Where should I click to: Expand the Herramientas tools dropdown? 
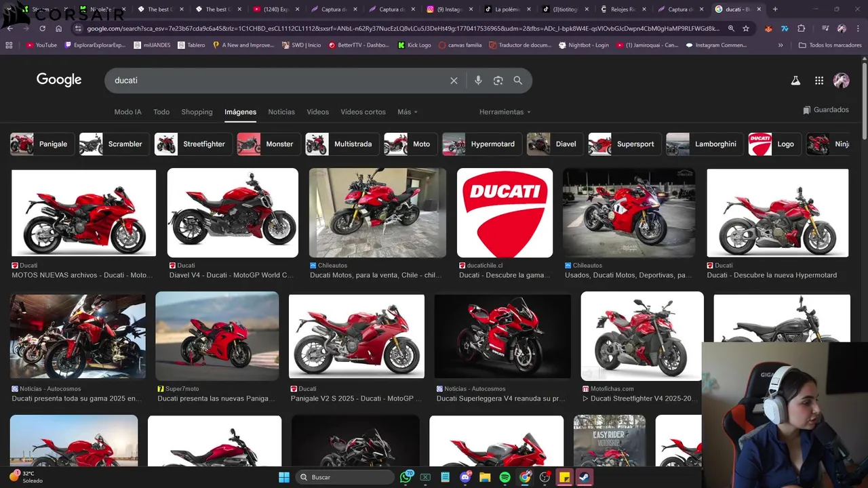(505, 112)
